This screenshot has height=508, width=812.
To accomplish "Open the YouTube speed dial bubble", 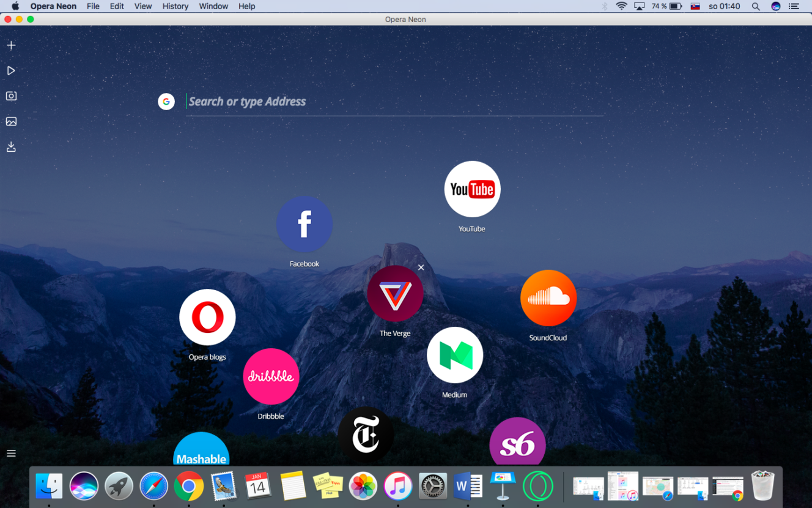I will click(472, 189).
